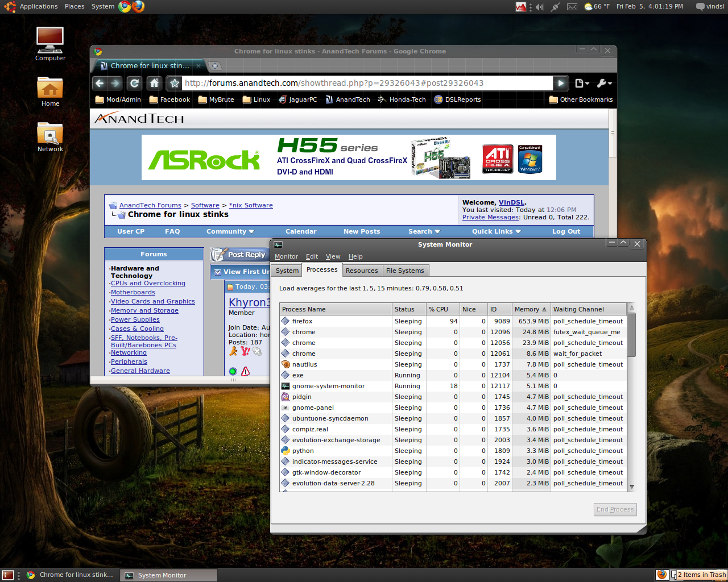
Task: Open JaguarPC bookmark
Action: click(298, 99)
